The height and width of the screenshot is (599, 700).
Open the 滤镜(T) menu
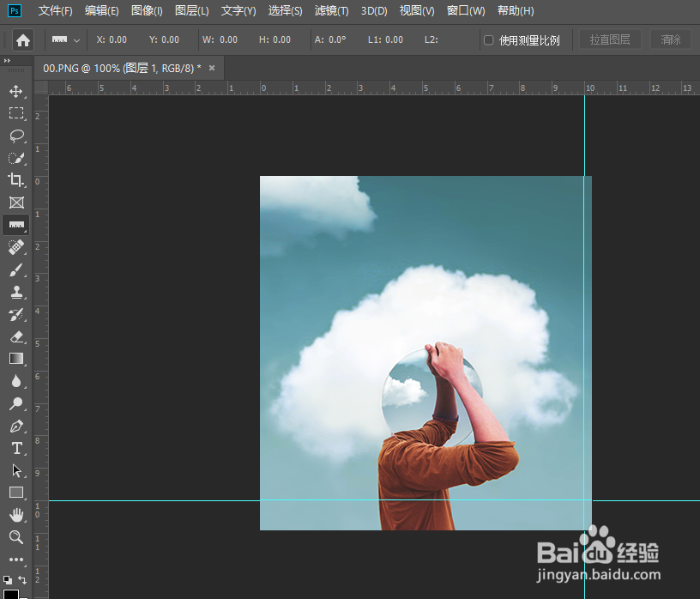[x=331, y=10]
